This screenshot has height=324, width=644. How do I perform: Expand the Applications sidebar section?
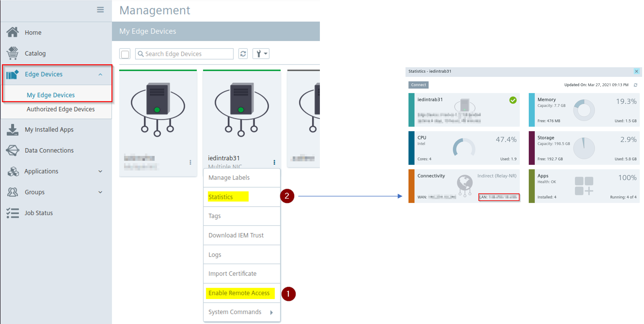tap(100, 171)
